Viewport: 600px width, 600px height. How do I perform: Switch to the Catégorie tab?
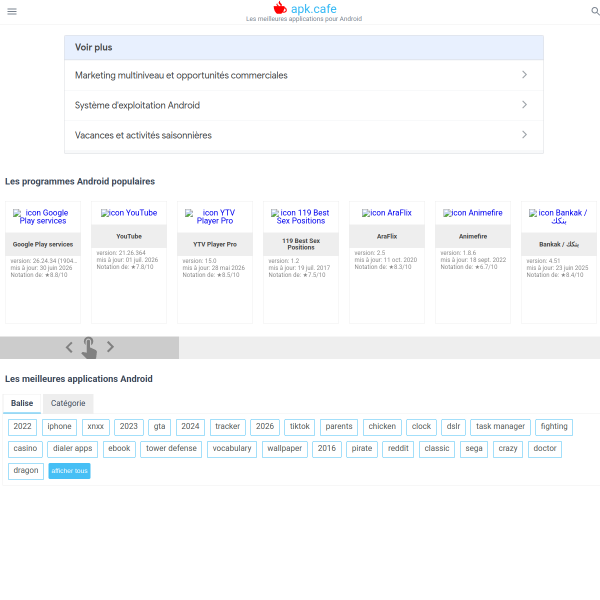[x=68, y=403]
